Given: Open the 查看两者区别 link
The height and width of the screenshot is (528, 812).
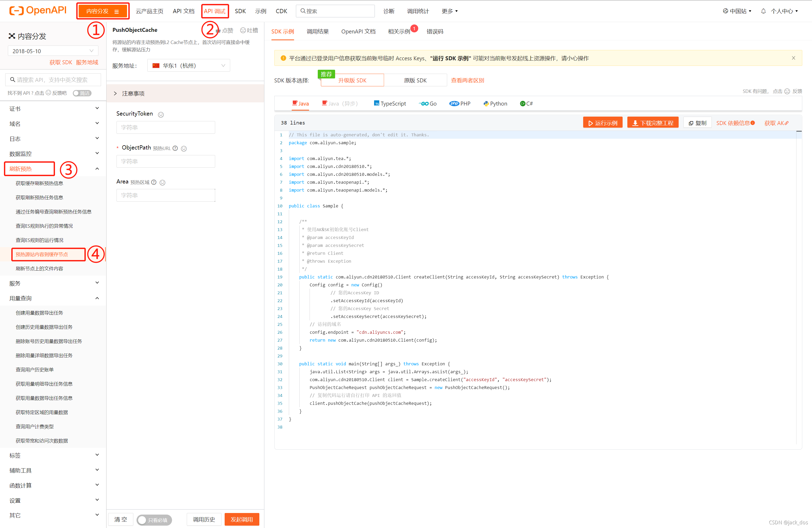Looking at the screenshot, I should pyautogui.click(x=467, y=80).
